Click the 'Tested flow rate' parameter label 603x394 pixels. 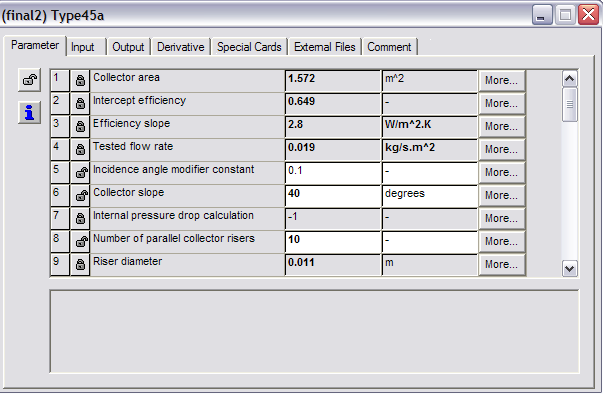pyautogui.click(x=133, y=146)
